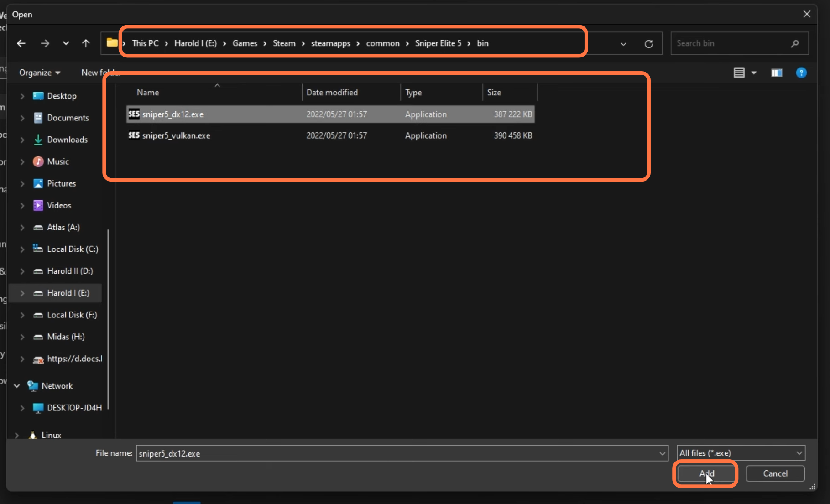Select Linux in navigation pane
This screenshot has width=830, height=504.
(51, 435)
